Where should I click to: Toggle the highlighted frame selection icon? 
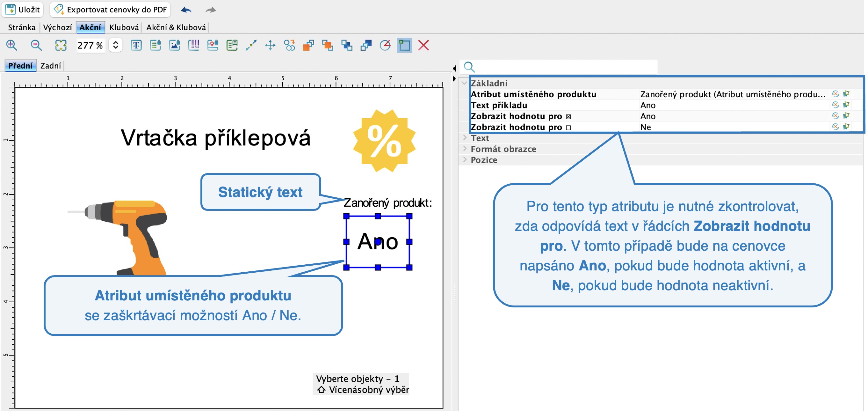pyautogui.click(x=404, y=45)
